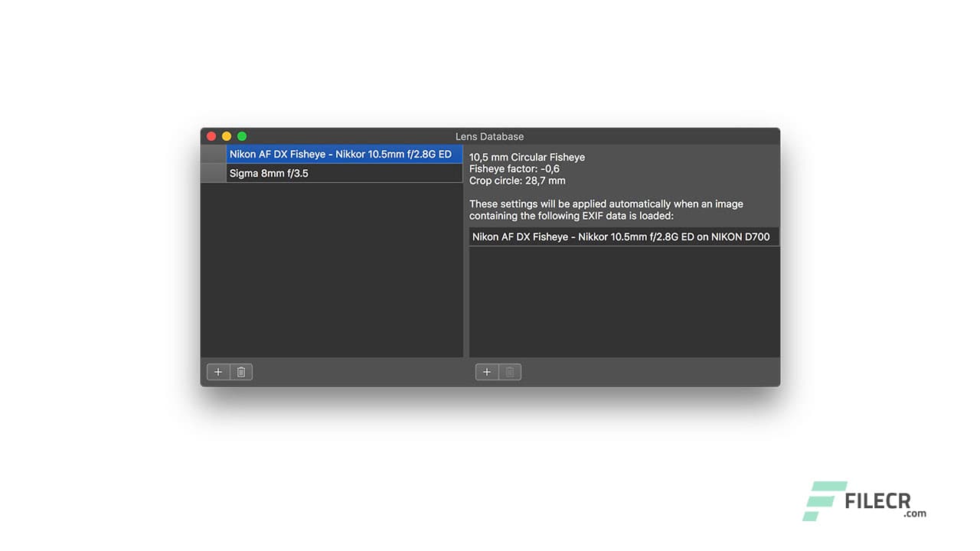Image resolution: width=980 pixels, height=551 pixels.
Task: Click the green zoom button on the window
Action: click(241, 135)
